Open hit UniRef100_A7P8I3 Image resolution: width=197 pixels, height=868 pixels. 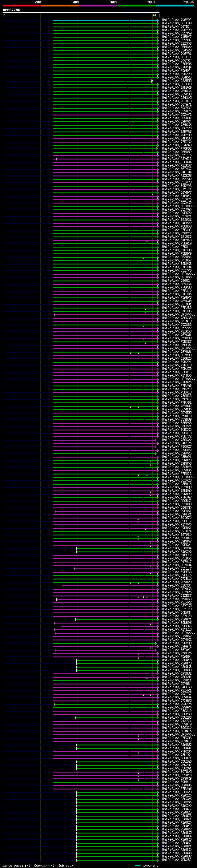point(177,474)
